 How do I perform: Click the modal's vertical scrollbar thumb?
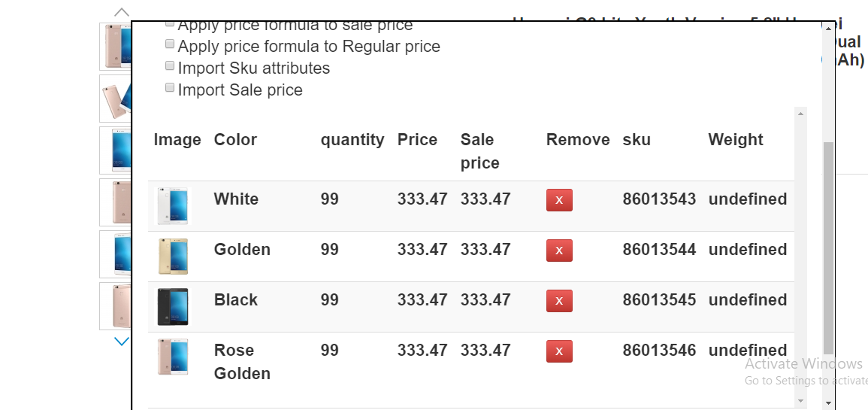(828, 248)
